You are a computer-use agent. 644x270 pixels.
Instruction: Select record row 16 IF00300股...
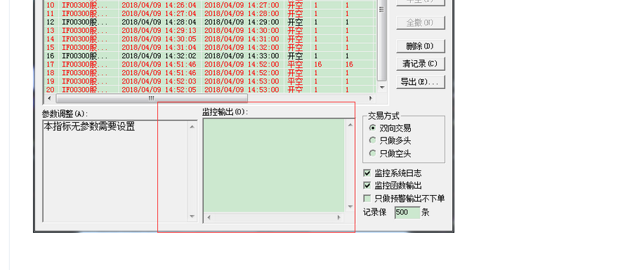click(x=209, y=56)
